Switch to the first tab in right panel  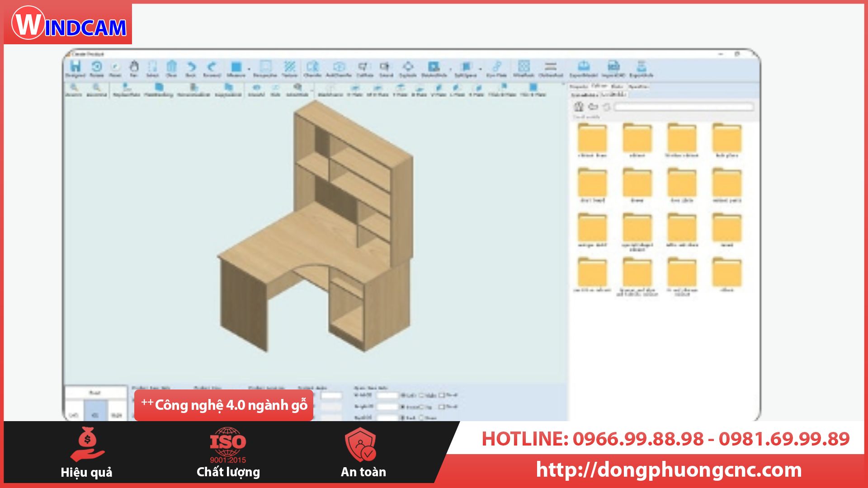click(x=578, y=86)
